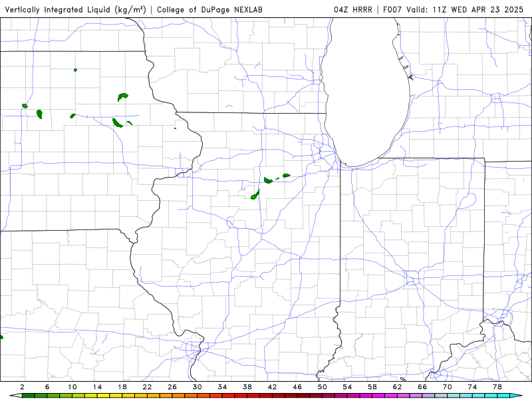This screenshot has width=532, height=399.
Task: Click the "Vertically Integrated Liquid (kg/m²)" title
Action: (x=75, y=9)
